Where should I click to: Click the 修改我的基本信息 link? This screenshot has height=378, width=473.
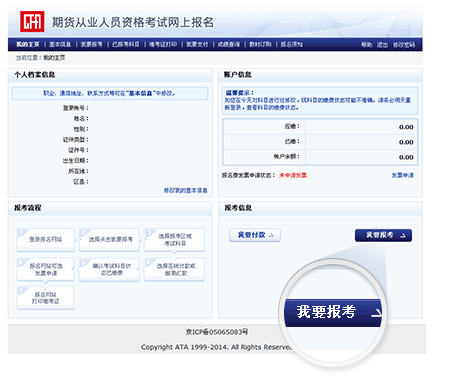pos(186,190)
